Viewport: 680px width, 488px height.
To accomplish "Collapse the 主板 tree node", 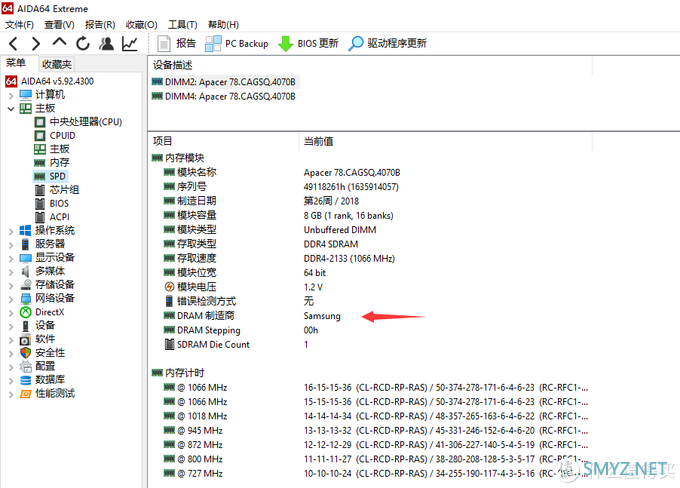I will click(x=11, y=108).
